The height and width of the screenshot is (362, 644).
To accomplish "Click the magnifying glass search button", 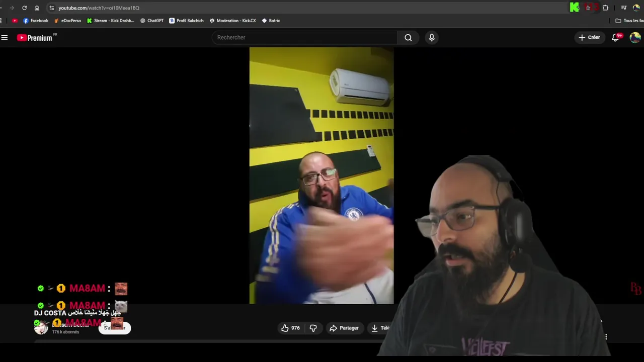I will pyautogui.click(x=408, y=38).
